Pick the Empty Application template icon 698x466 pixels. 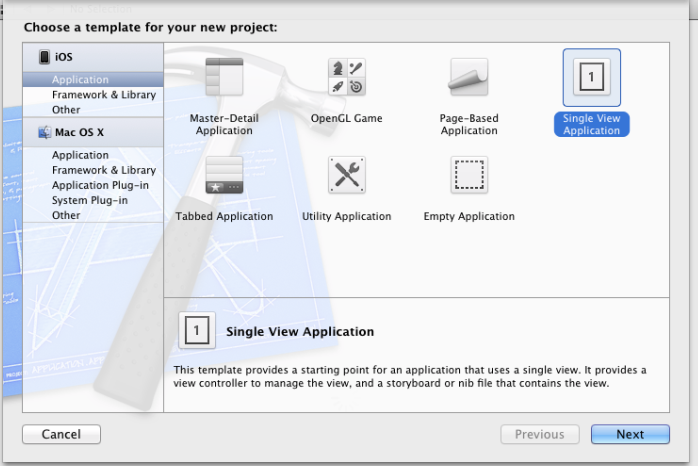click(x=469, y=175)
